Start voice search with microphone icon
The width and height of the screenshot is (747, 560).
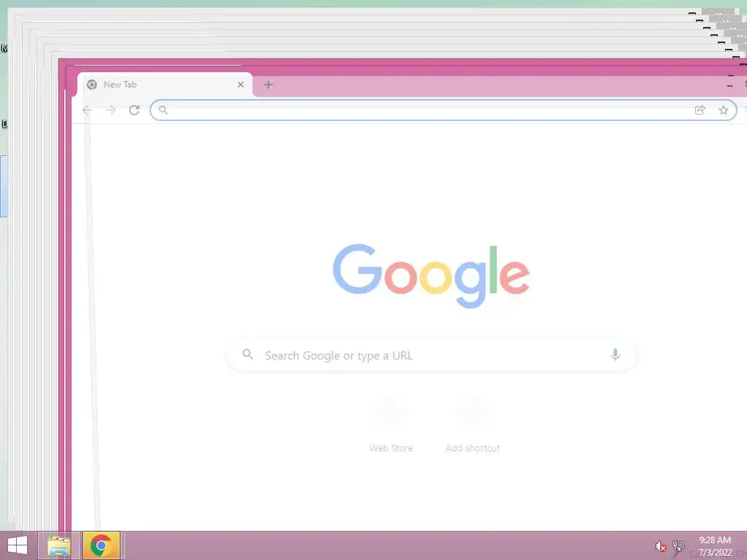(615, 355)
